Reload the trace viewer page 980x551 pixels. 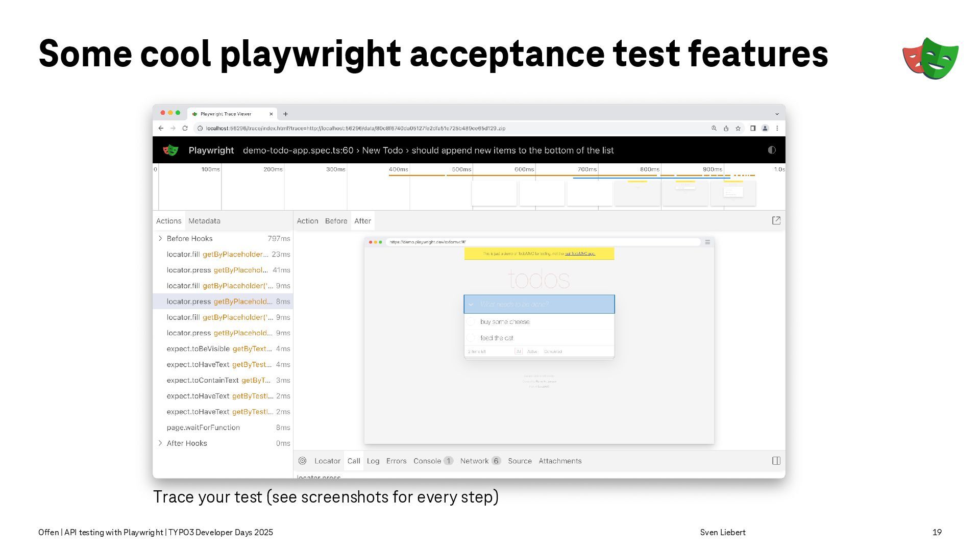point(185,129)
